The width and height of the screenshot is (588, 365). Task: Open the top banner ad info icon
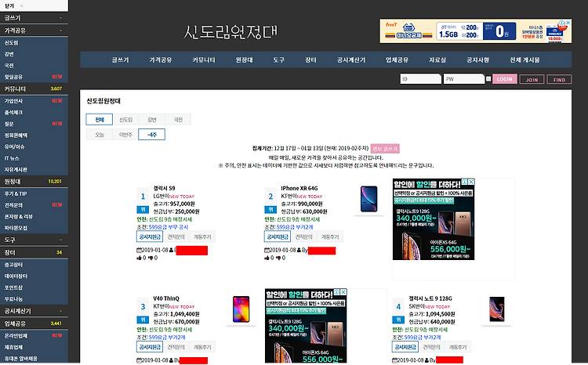tap(562, 23)
